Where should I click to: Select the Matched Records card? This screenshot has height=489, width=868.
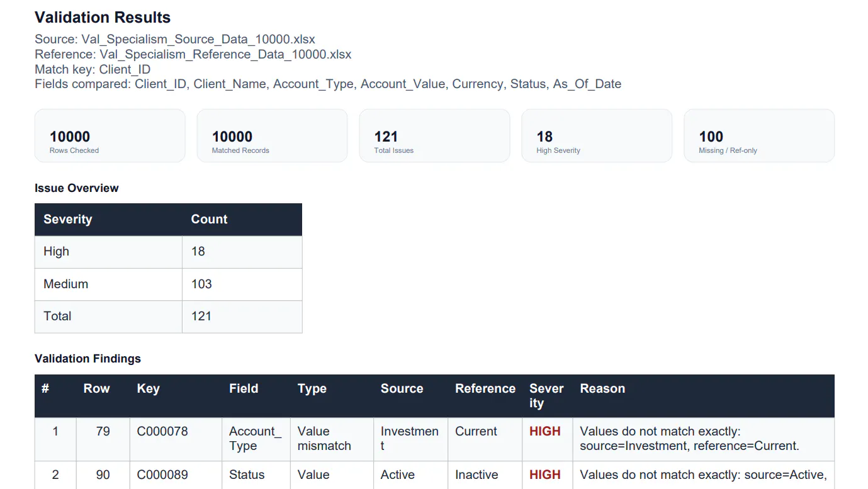(x=272, y=136)
